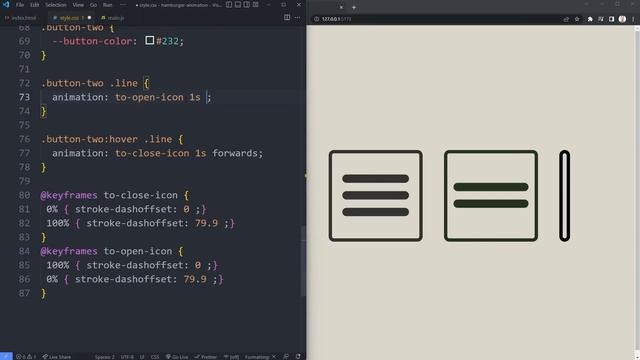The image size is (640, 360).
Task: Switch to the main.js editor tab
Action: (x=113, y=18)
